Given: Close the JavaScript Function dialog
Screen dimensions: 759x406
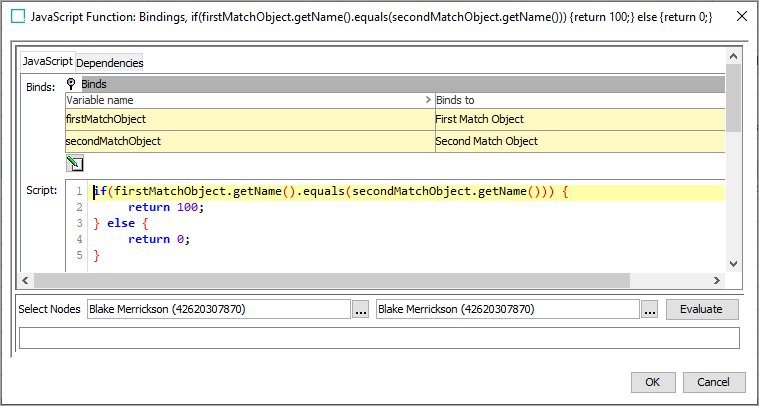Looking at the screenshot, I should [x=741, y=17].
